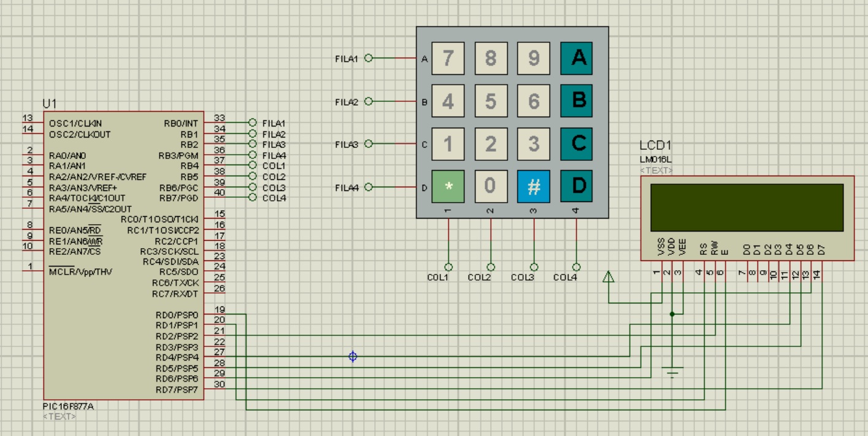Image resolution: width=868 pixels, height=436 pixels.
Task: Select COL4 terminal at pin RB7/PGD
Action: (x=252, y=197)
